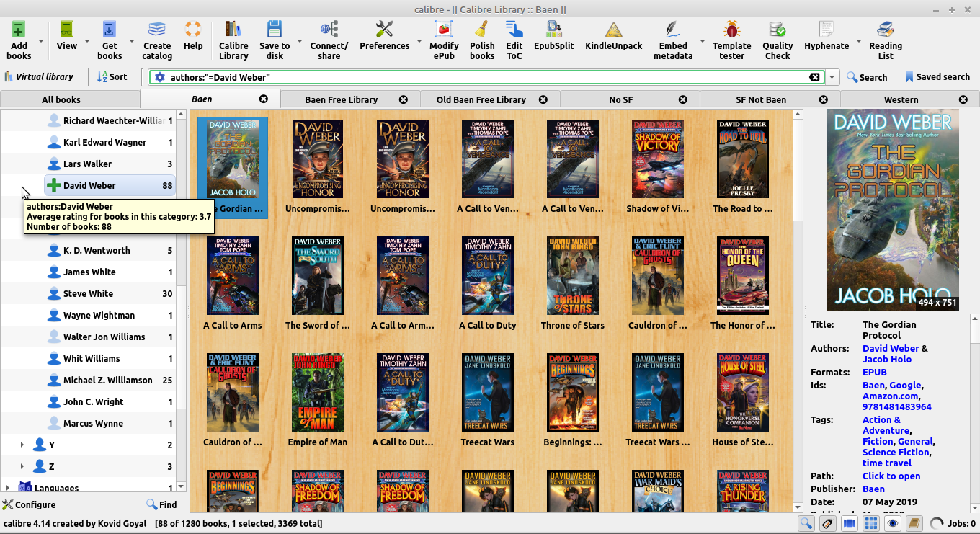Expand the Y authors tree node
The height and width of the screenshot is (534, 980).
click(x=22, y=445)
